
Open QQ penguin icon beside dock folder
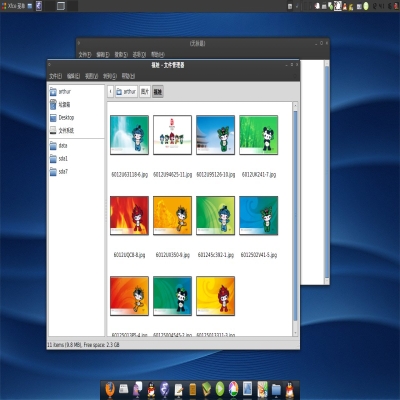(290, 389)
